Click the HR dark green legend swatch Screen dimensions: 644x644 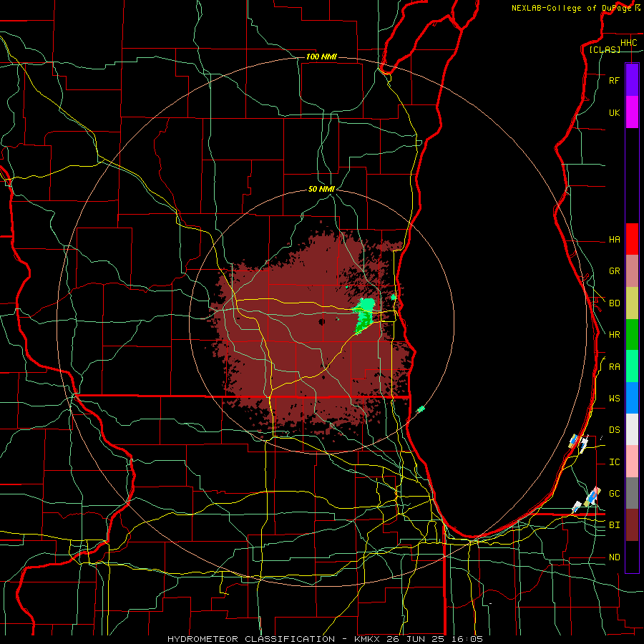coord(632,335)
